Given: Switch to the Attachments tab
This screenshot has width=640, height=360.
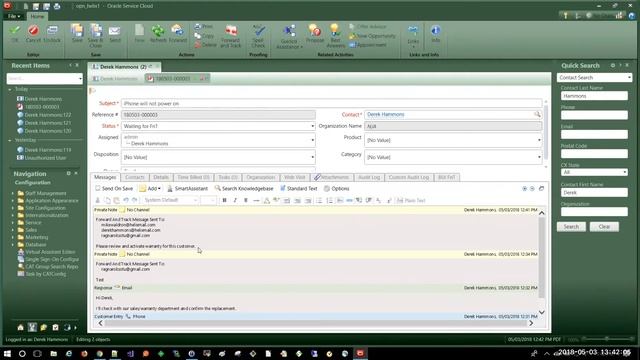Looking at the screenshot, I should tap(331, 177).
